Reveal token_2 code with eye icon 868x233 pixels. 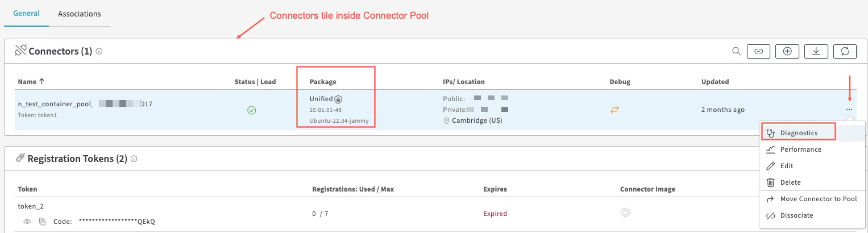[x=27, y=222]
